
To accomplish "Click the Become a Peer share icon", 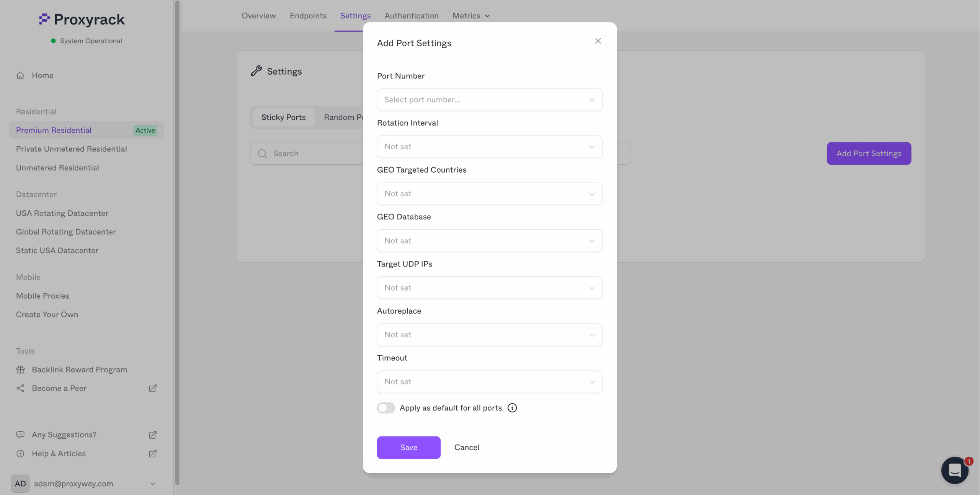I will pyautogui.click(x=20, y=388).
